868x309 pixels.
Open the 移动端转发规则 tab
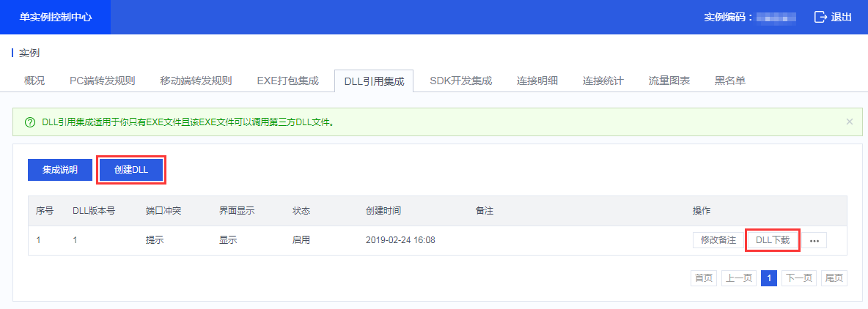pyautogui.click(x=196, y=81)
